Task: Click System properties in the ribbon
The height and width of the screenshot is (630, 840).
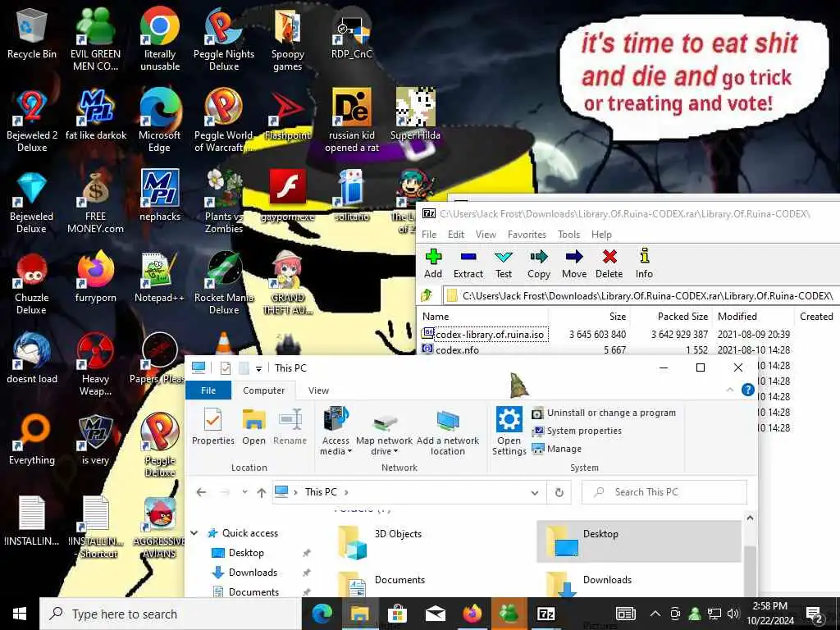Action: coord(577,431)
